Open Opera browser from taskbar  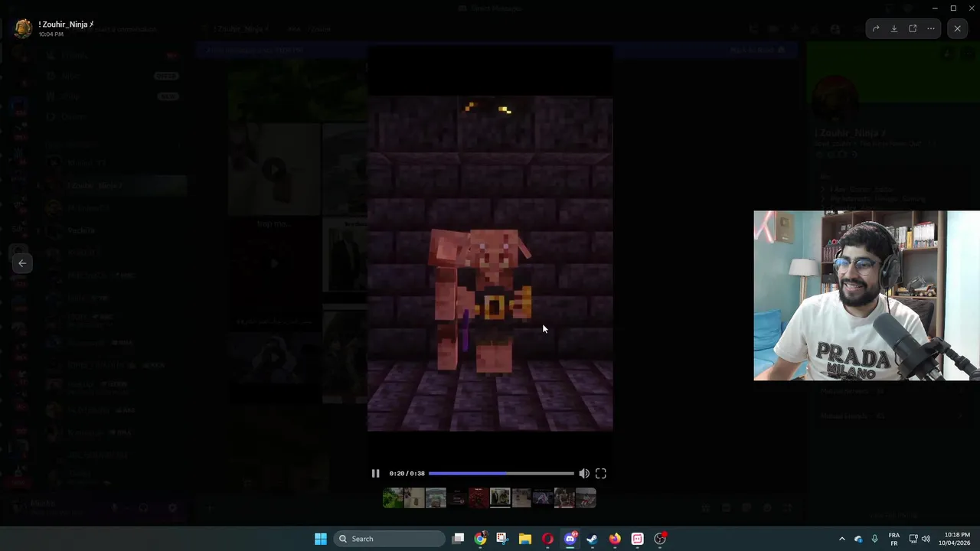pos(547,539)
